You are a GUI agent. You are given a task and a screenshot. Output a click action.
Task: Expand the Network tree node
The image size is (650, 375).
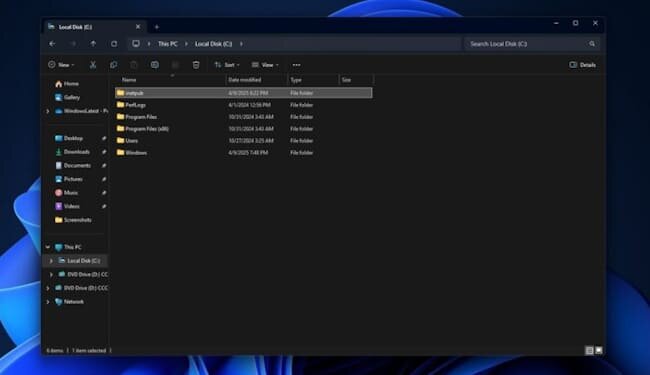(48, 302)
